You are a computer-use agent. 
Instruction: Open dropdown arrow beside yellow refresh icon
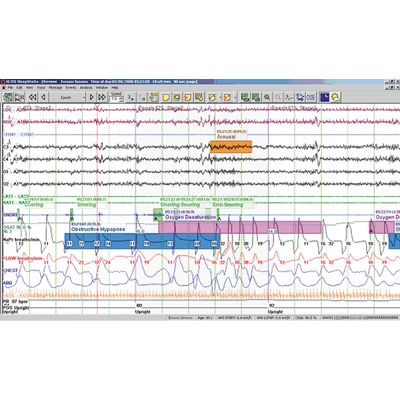(220, 97)
